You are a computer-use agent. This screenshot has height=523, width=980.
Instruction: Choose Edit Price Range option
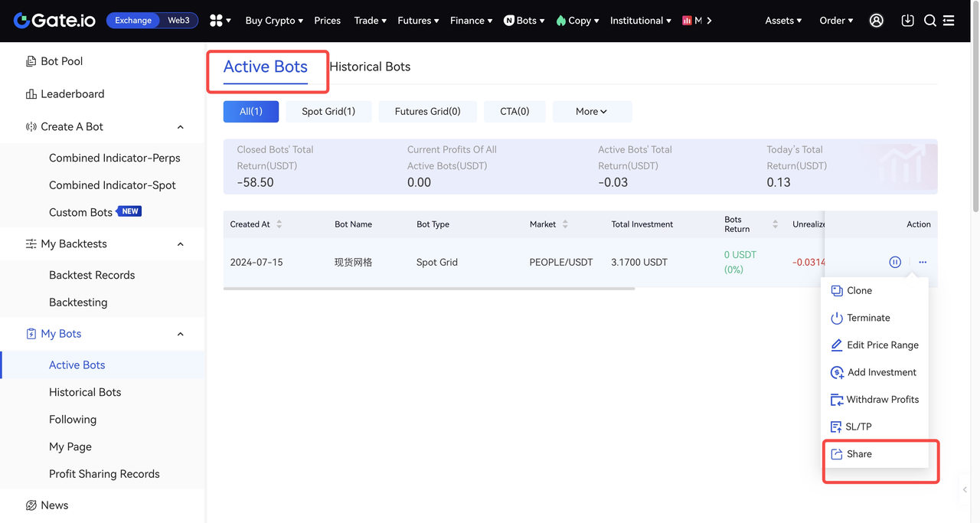click(x=882, y=345)
